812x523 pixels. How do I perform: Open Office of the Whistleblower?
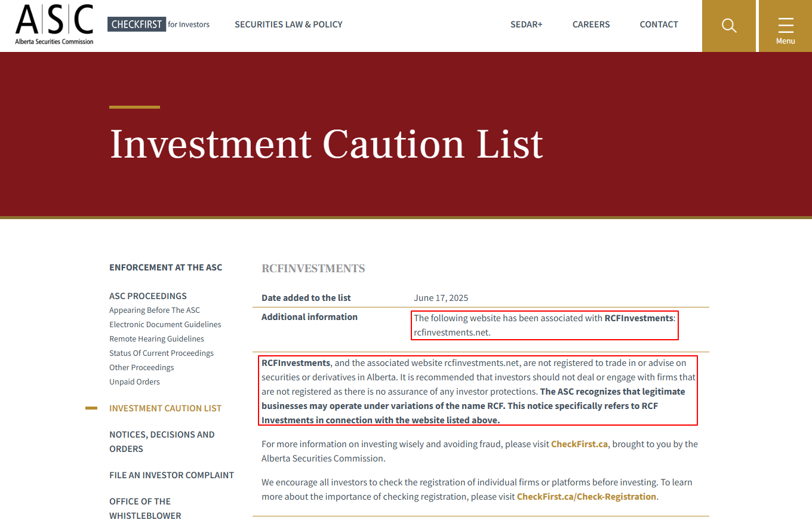pyautogui.click(x=145, y=509)
